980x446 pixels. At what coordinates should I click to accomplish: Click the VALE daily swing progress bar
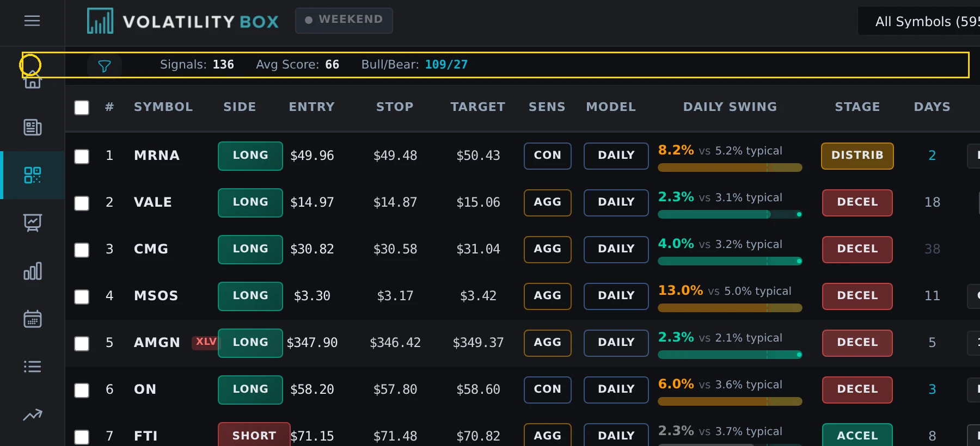click(x=730, y=214)
